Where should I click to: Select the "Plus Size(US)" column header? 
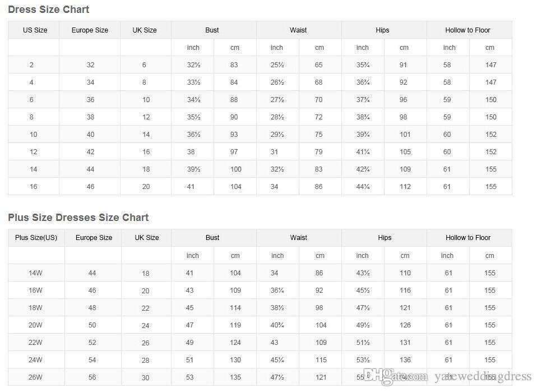click(x=36, y=238)
